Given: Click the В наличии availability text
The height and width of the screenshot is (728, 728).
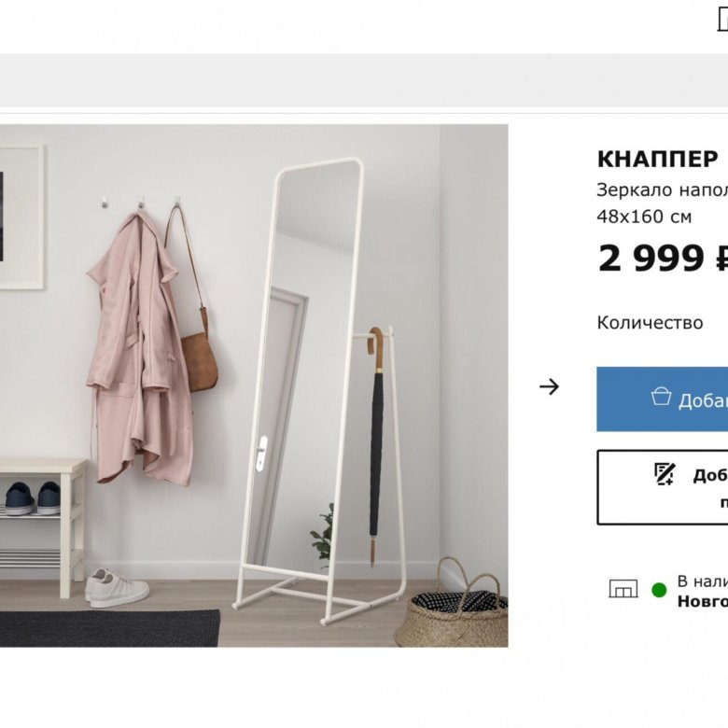Looking at the screenshot, I should tap(703, 581).
